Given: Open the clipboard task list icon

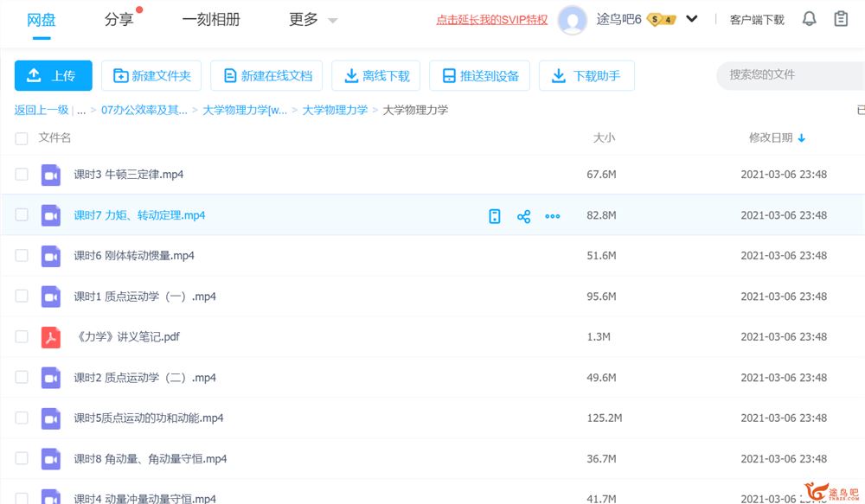Looking at the screenshot, I should coord(841,19).
